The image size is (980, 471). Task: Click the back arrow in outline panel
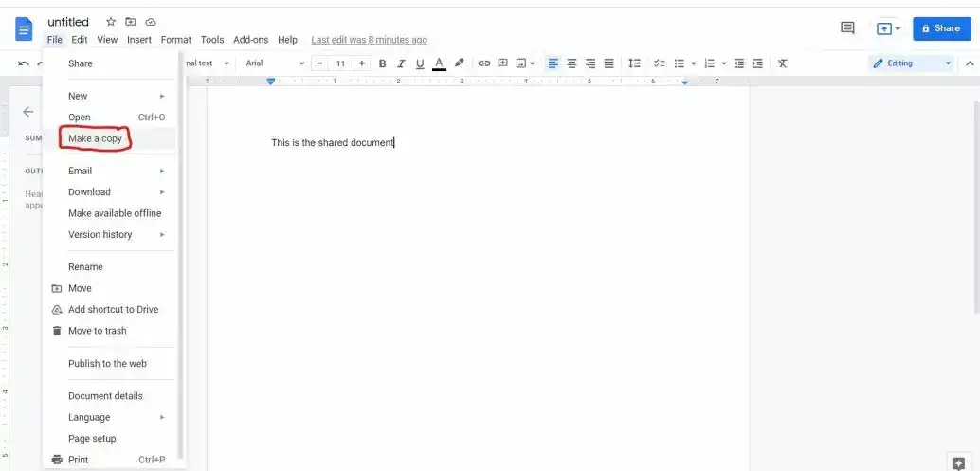coord(28,112)
